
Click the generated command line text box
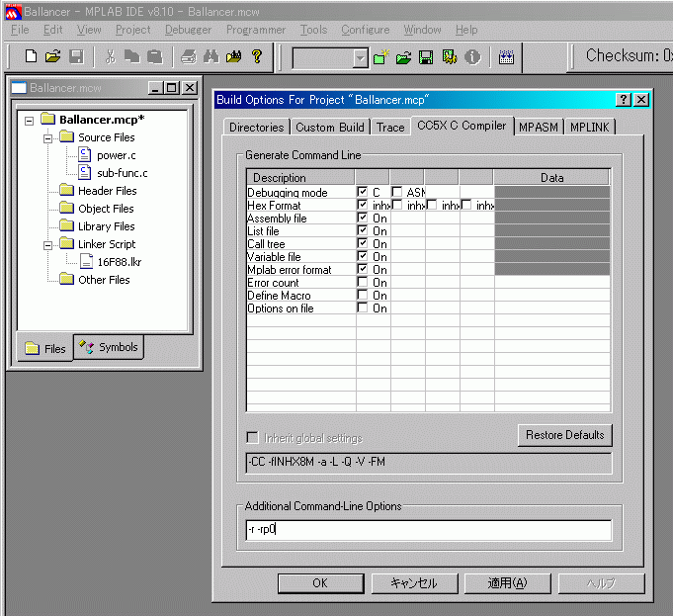[x=429, y=463]
